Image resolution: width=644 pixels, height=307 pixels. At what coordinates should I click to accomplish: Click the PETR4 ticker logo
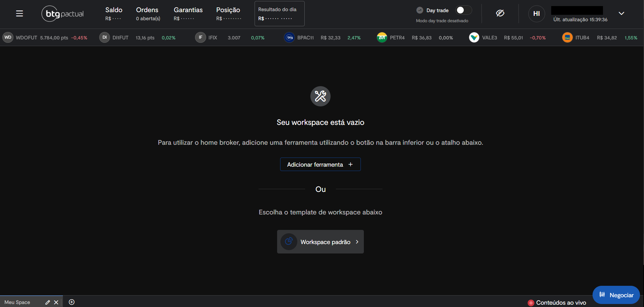(x=382, y=38)
